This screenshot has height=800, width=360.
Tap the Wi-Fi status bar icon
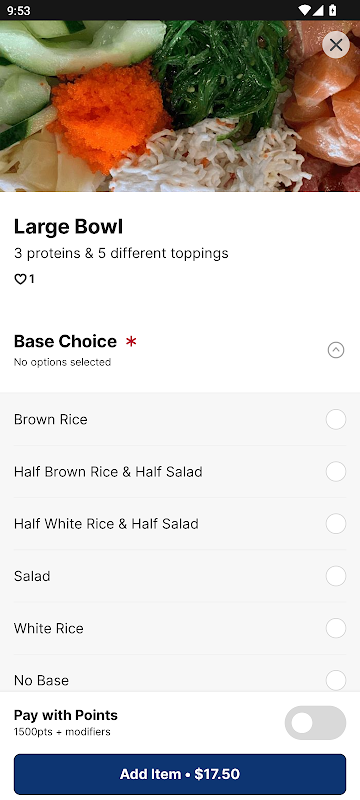[x=304, y=10]
